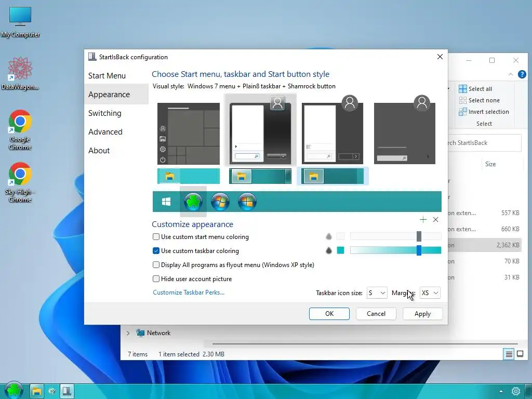Select the flat white start menu style thumbnail

[332, 130]
